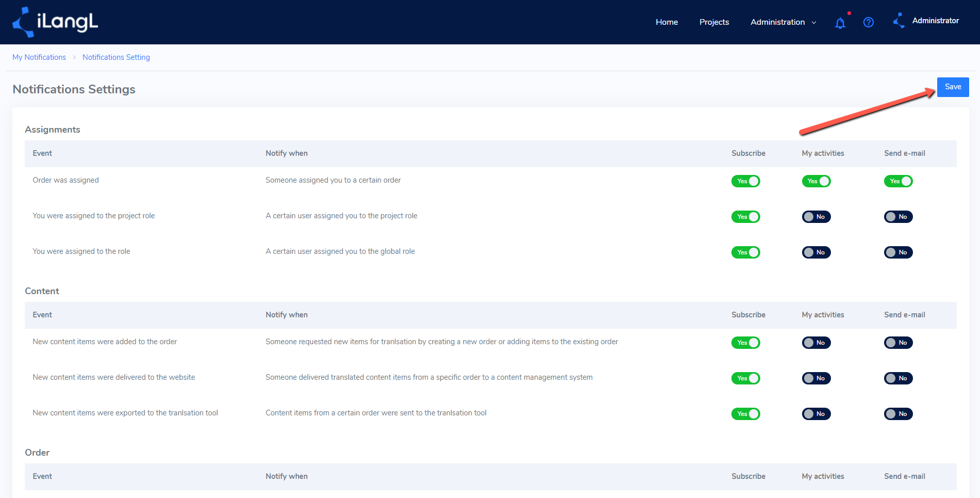Click the Order section heading
Viewport: 980px width, 498px height.
[x=37, y=453]
